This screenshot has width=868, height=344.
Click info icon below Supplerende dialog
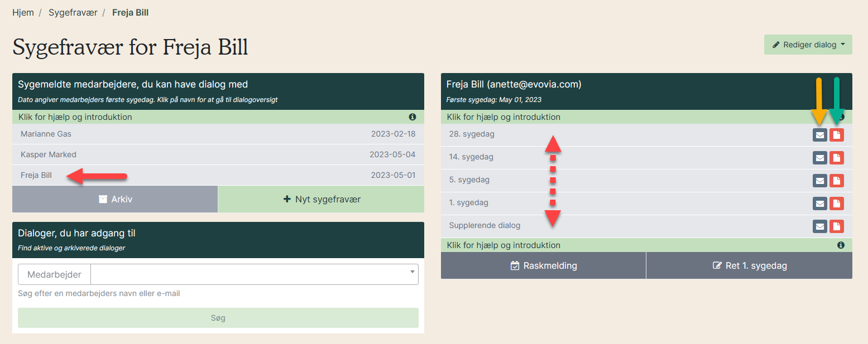[x=841, y=245]
